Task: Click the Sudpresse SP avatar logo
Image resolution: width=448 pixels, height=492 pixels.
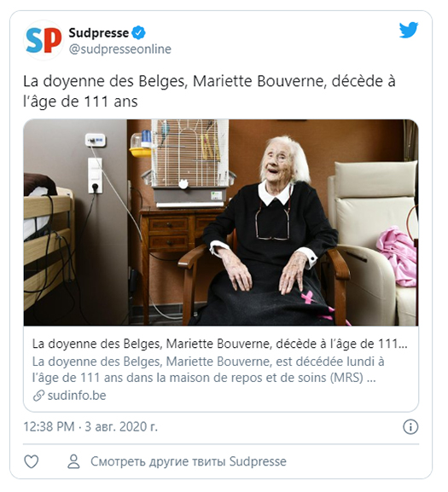Action: pyautogui.click(x=44, y=40)
